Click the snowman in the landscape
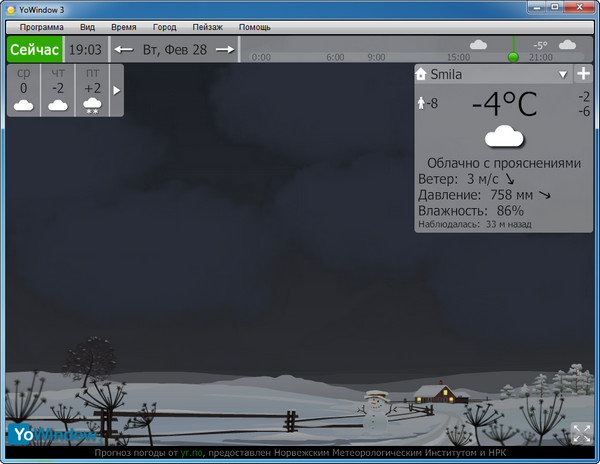The height and width of the screenshot is (464, 600). 376,412
